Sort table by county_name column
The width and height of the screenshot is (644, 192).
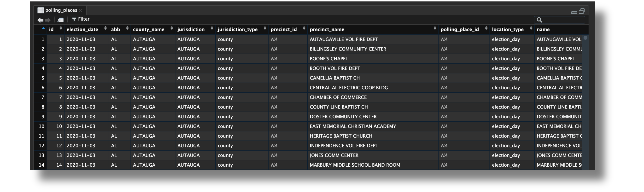click(171, 29)
